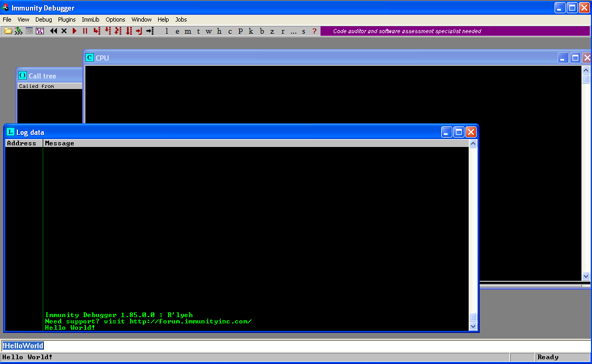View the CPU window via the 'c' icon
This screenshot has width=592, height=364.
230,31
